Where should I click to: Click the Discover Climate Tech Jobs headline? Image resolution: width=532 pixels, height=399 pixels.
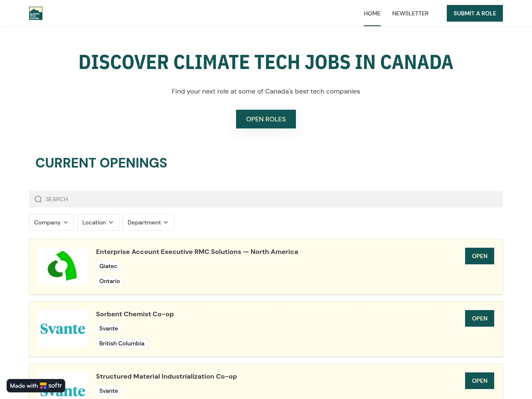(266, 62)
